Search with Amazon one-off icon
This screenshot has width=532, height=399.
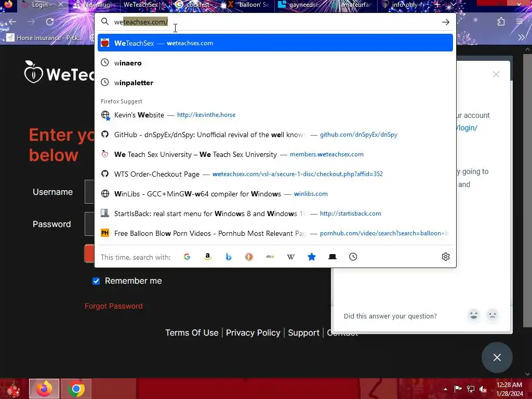point(208,257)
